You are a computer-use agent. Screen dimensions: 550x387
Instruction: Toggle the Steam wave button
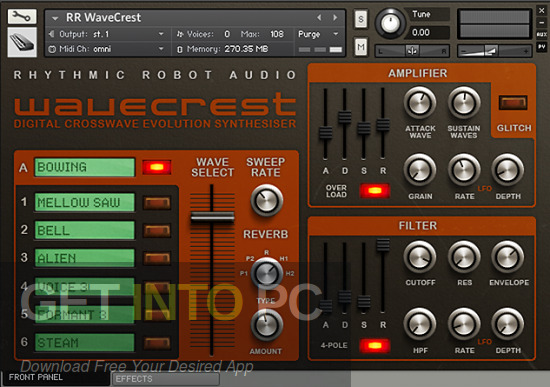coord(157,343)
